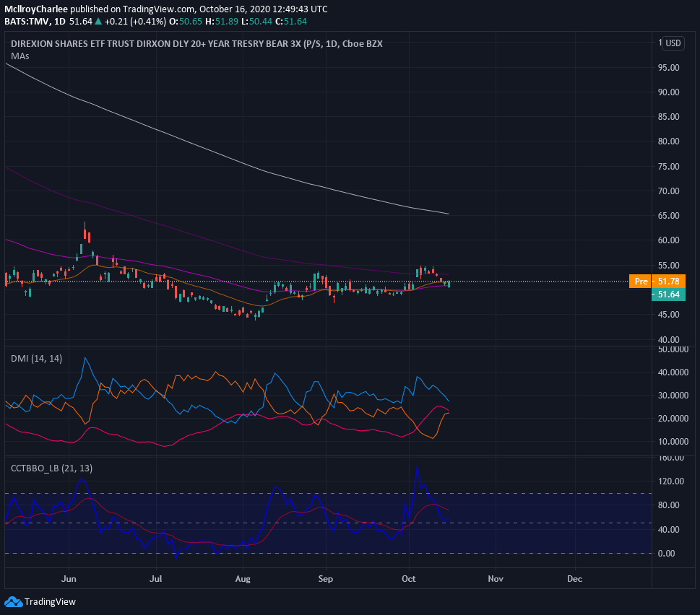Click the 75.00 price axis label
Screen dimensions: 700x615
[669, 166]
